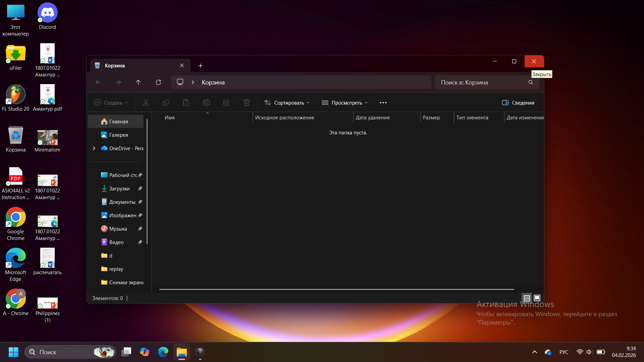644x362 pixels.
Task: Click the Refresh icon in navigation bar
Action: pyautogui.click(x=158, y=82)
